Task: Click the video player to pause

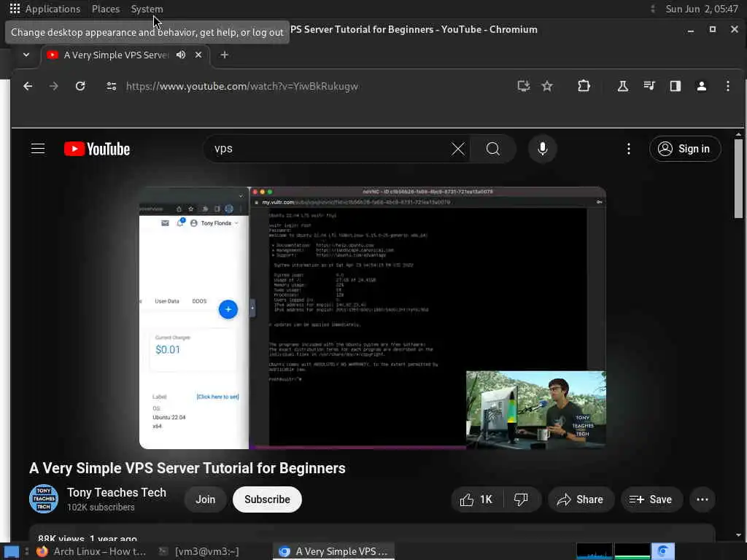Action: [373, 316]
